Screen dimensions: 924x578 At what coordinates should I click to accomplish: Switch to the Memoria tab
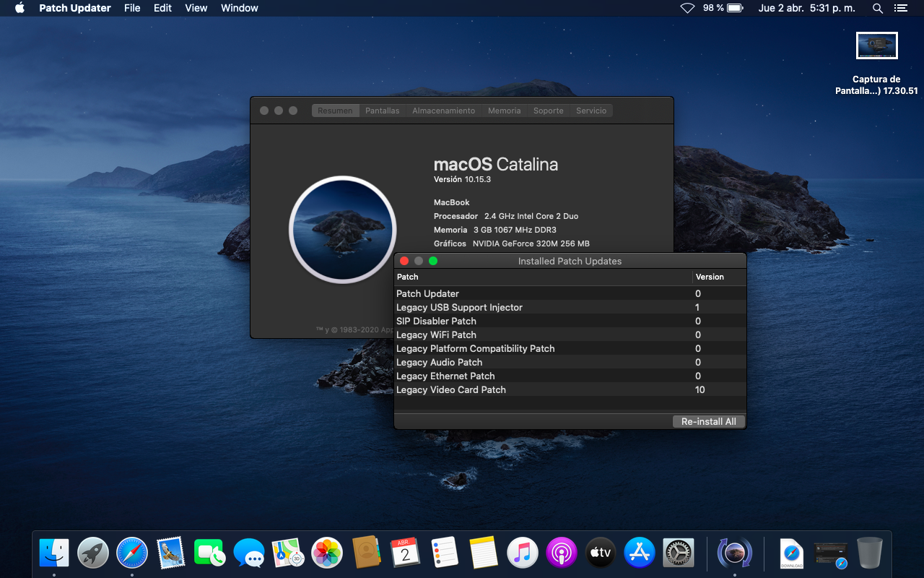(x=505, y=111)
